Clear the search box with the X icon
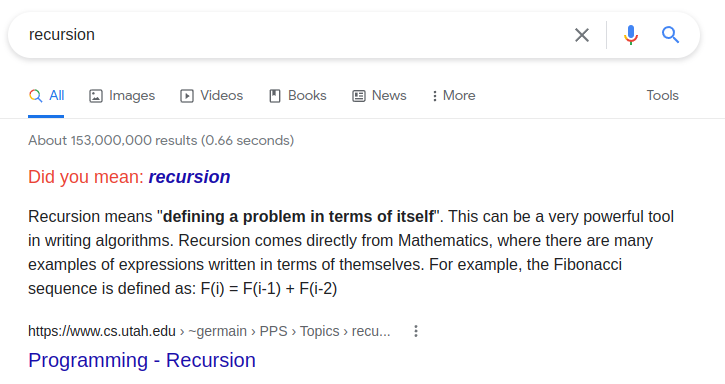This screenshot has height=384, width=725. [582, 35]
